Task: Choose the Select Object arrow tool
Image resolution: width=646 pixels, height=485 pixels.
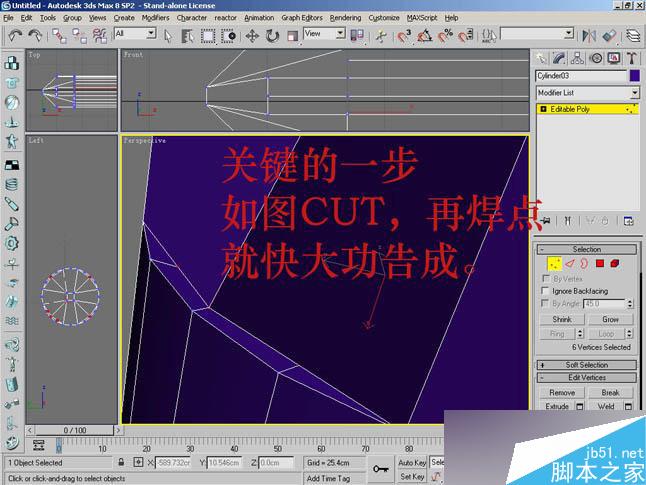Action: [168, 36]
